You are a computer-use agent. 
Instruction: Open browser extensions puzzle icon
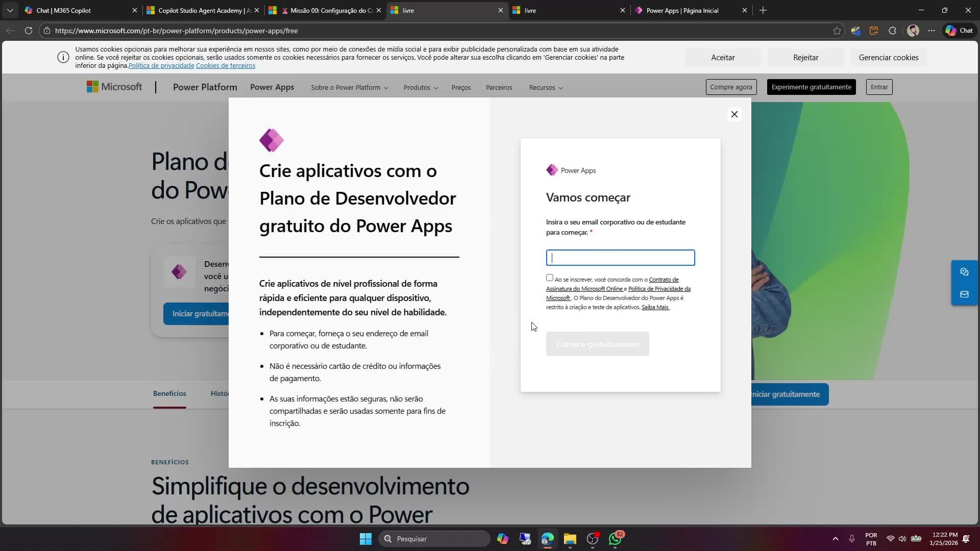click(893, 31)
